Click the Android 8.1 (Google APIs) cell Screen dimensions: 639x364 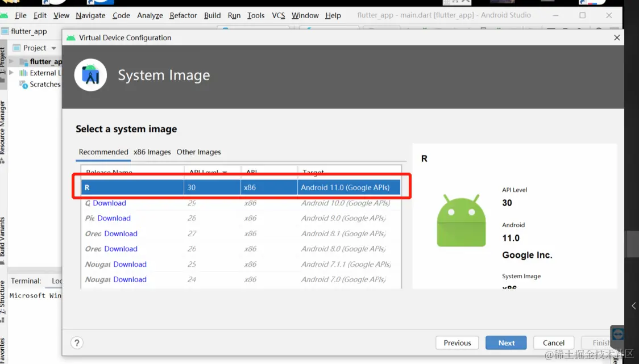tap(343, 234)
